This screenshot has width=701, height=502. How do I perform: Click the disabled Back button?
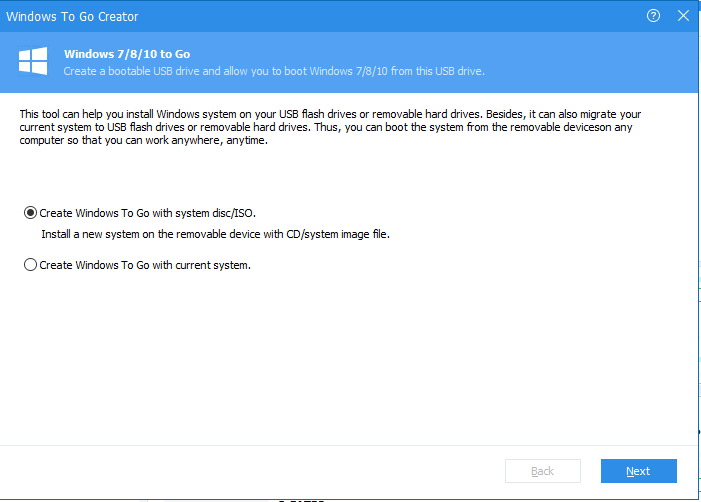pyautogui.click(x=543, y=471)
